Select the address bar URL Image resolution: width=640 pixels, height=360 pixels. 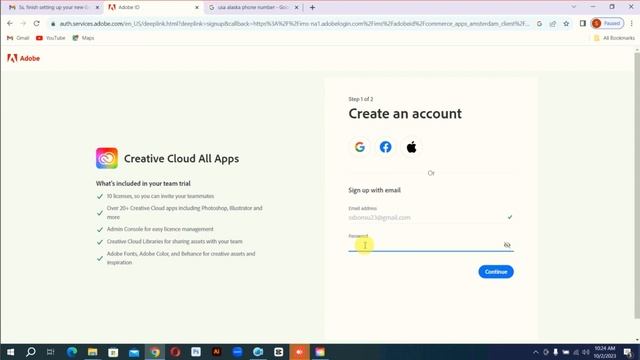click(x=294, y=24)
